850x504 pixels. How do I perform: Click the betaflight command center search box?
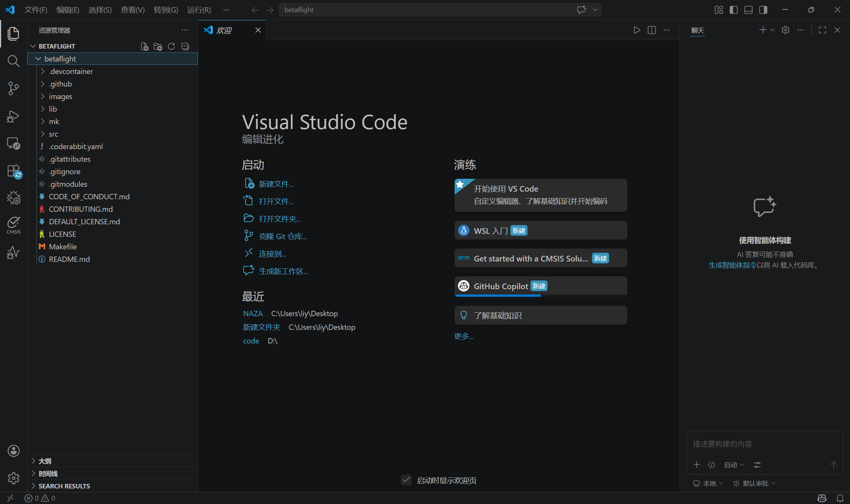pos(425,10)
